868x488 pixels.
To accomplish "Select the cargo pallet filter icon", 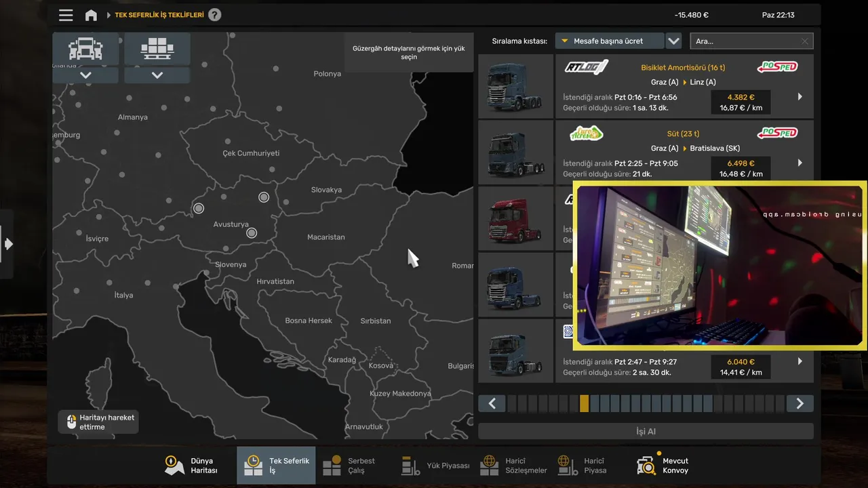I will 157,49.
